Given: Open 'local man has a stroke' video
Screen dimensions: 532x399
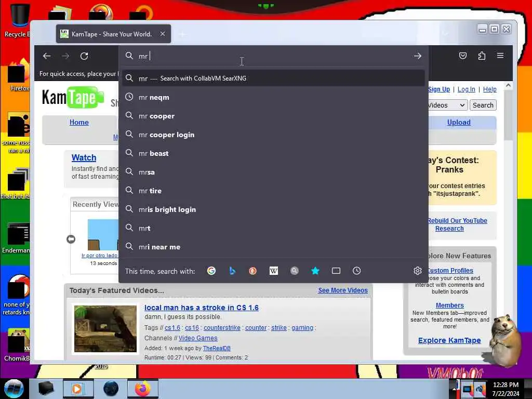Looking at the screenshot, I should pyautogui.click(x=202, y=308).
